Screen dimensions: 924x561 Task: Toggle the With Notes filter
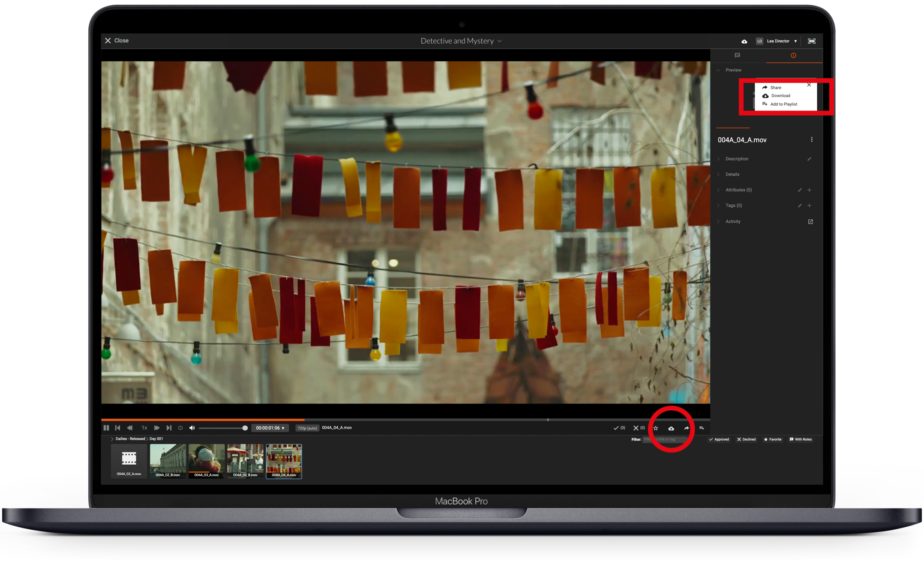point(801,439)
